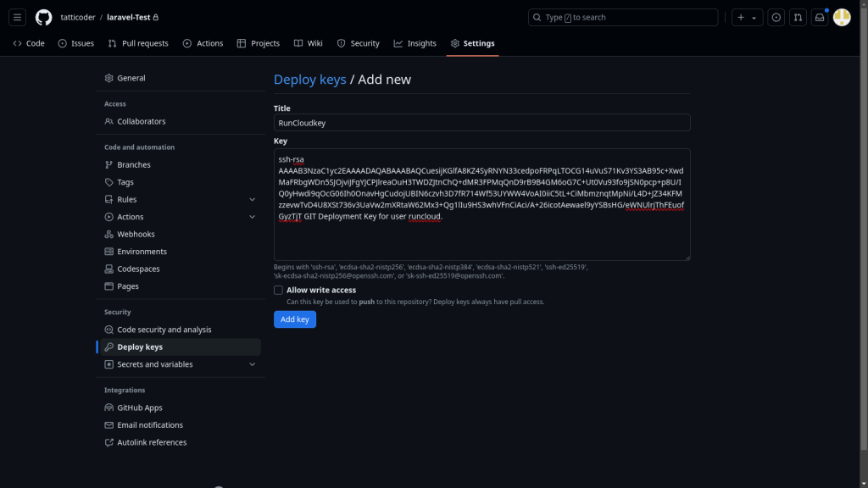Follow the Deploy keys breadcrumb link
Image resolution: width=868 pixels, height=488 pixels.
(309, 79)
